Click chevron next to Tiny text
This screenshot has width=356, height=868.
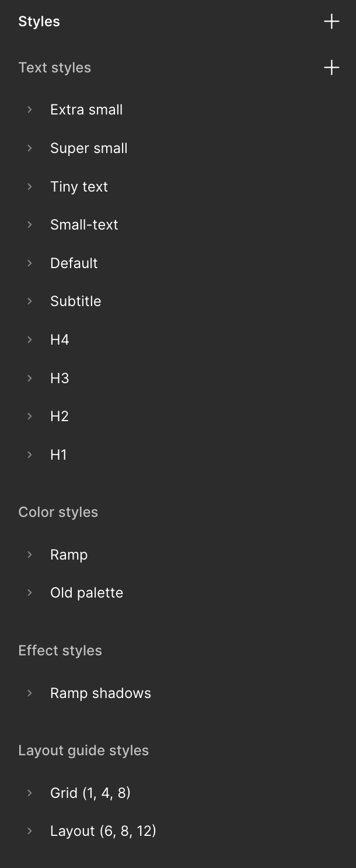pyautogui.click(x=30, y=187)
